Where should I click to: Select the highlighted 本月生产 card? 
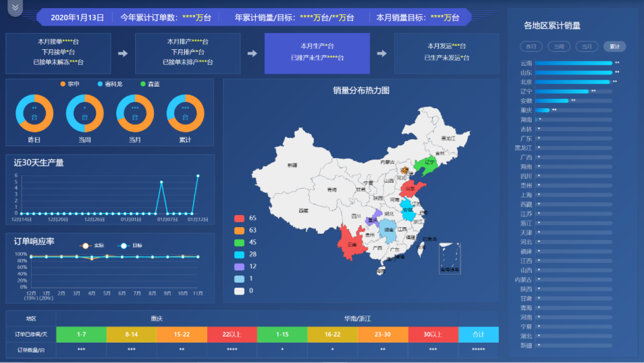tap(317, 52)
